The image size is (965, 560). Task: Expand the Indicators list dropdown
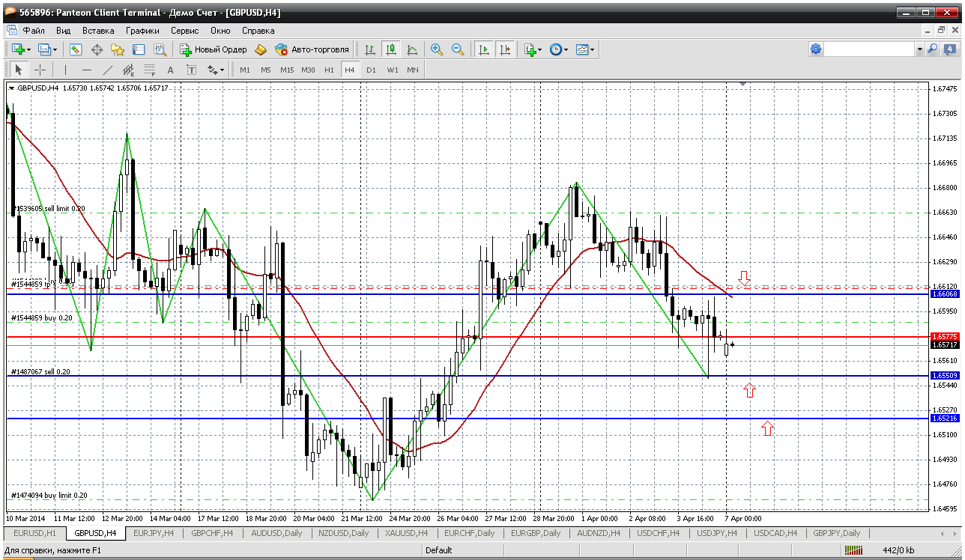click(x=533, y=49)
